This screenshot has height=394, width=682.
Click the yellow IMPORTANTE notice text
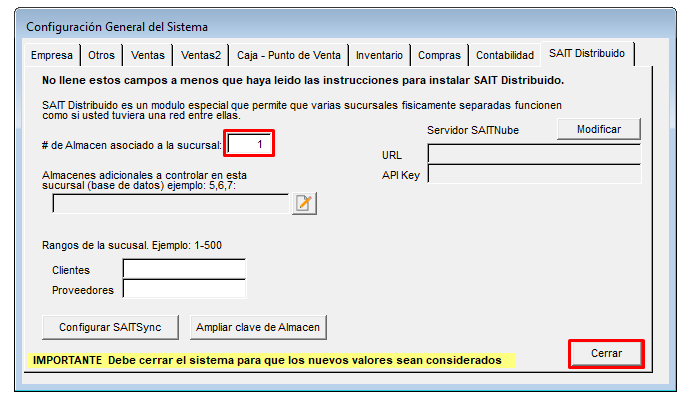267,361
